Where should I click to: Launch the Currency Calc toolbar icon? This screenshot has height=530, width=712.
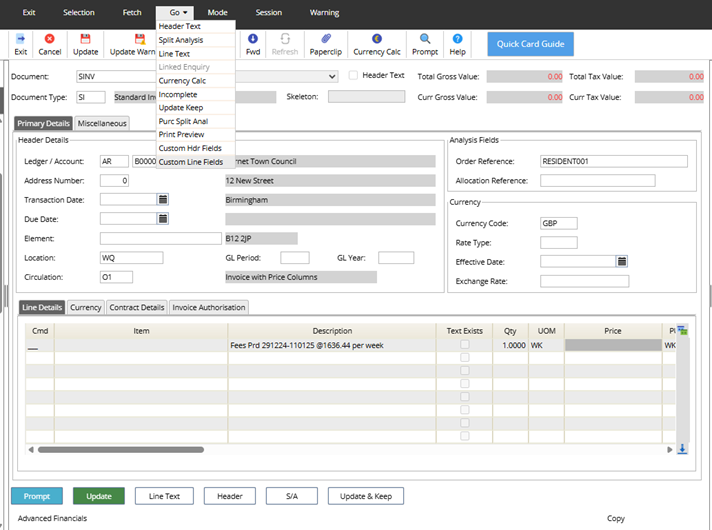pos(376,38)
